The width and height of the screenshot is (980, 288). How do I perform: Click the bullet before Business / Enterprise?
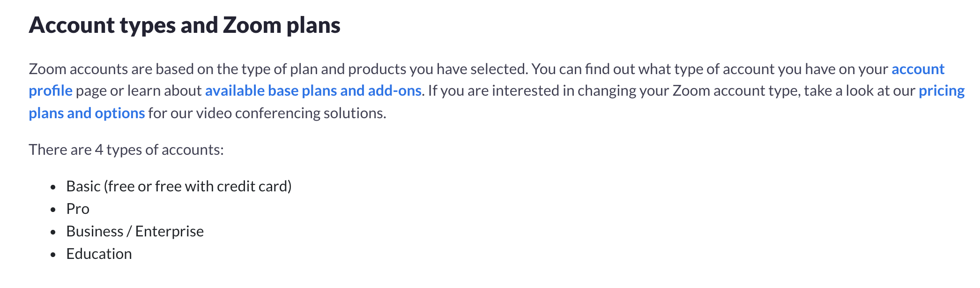[53, 232]
